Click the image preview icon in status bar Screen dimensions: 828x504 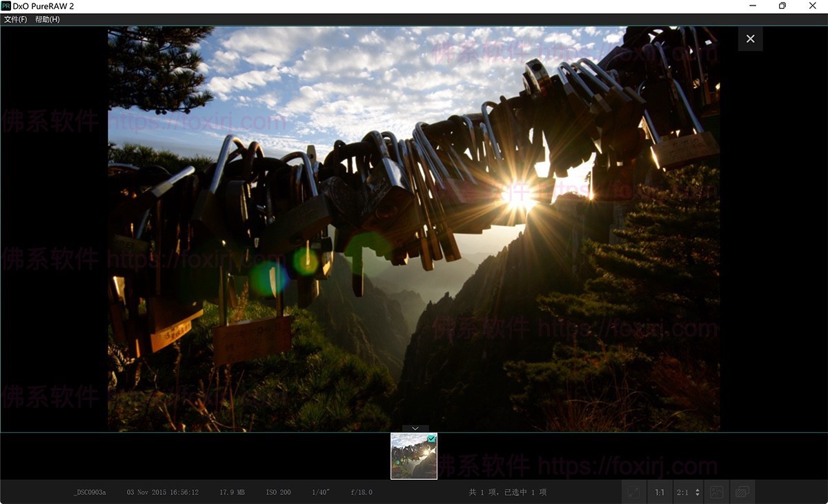coord(716,492)
